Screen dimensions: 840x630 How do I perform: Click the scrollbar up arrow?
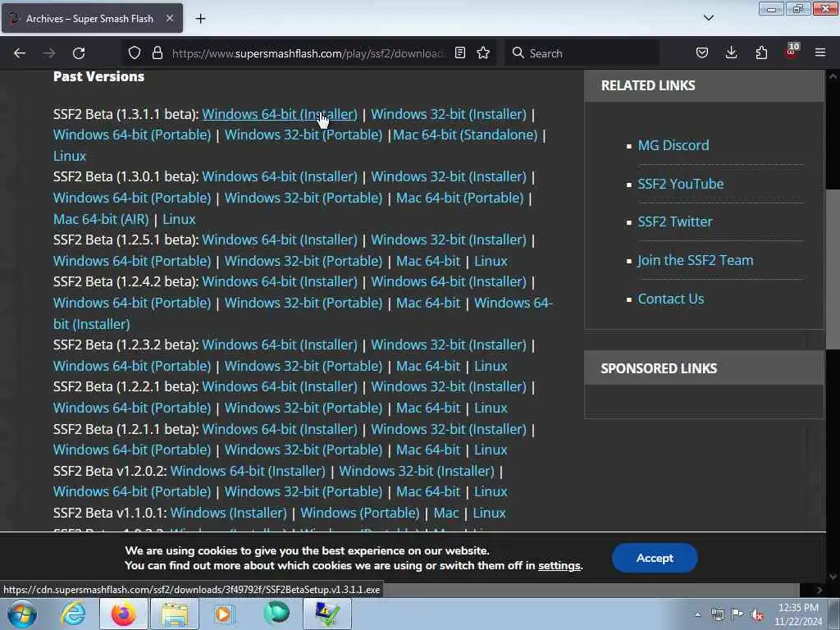(x=833, y=76)
